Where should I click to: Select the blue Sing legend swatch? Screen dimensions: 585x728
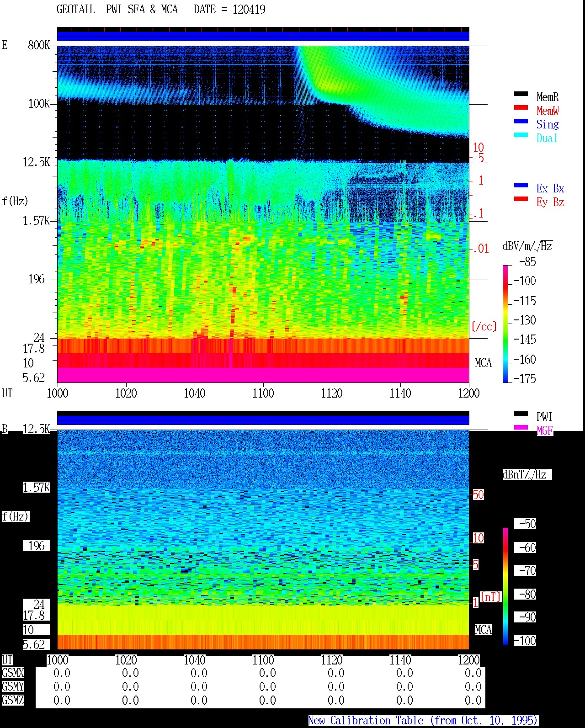pyautogui.click(x=521, y=122)
